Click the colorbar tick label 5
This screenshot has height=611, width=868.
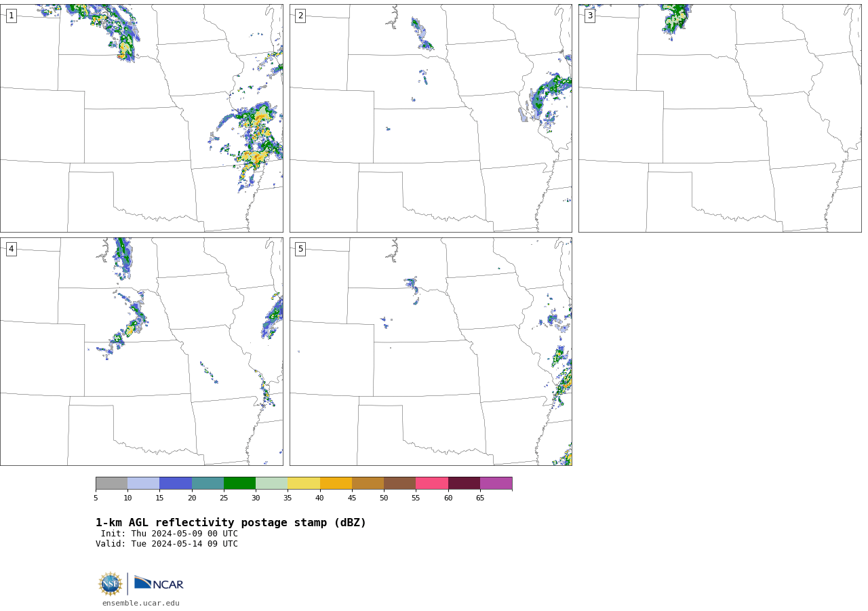(96, 498)
